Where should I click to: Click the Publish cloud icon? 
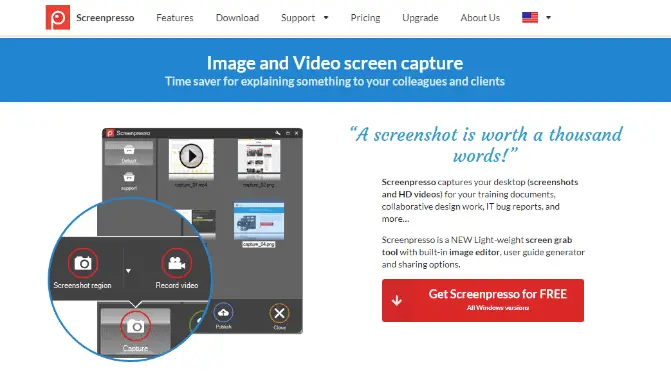click(x=223, y=313)
